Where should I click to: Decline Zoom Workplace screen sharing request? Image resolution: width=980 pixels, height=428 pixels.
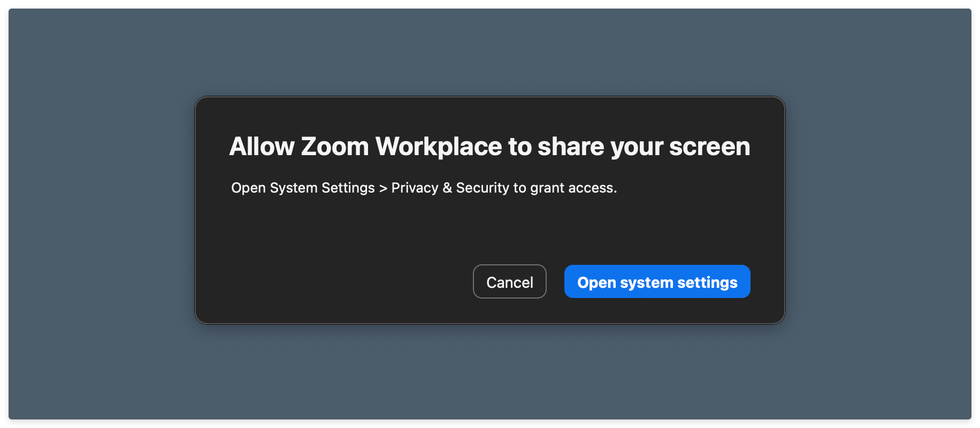509,281
